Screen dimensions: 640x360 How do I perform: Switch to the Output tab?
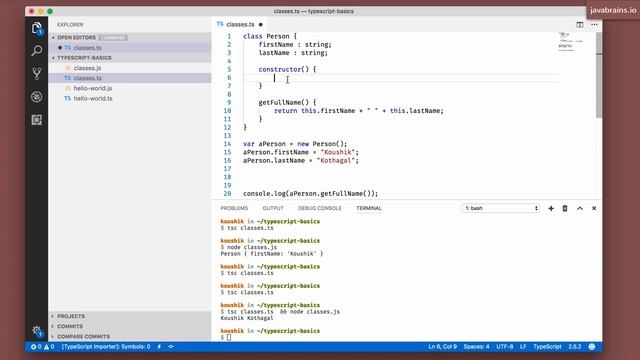coord(273,208)
